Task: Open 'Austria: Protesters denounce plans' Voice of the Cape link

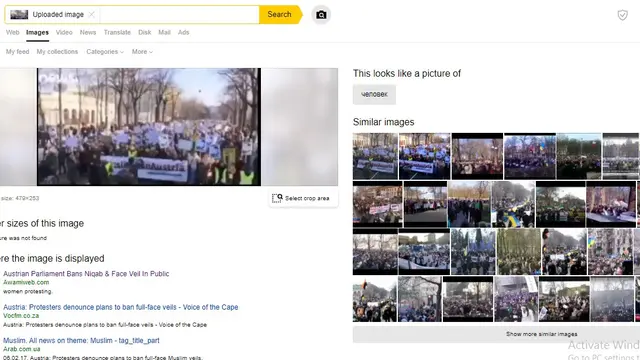Action: tap(121, 307)
